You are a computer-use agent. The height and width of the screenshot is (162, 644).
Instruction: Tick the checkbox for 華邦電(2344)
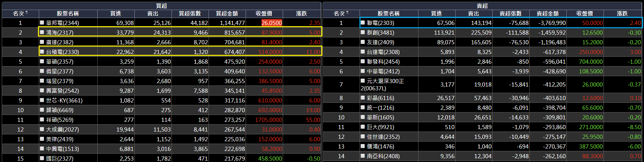(x=42, y=22)
